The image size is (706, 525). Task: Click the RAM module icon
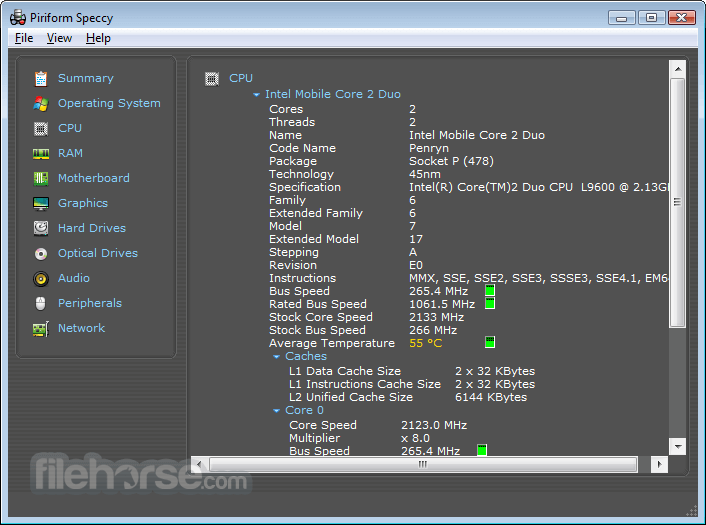41,154
